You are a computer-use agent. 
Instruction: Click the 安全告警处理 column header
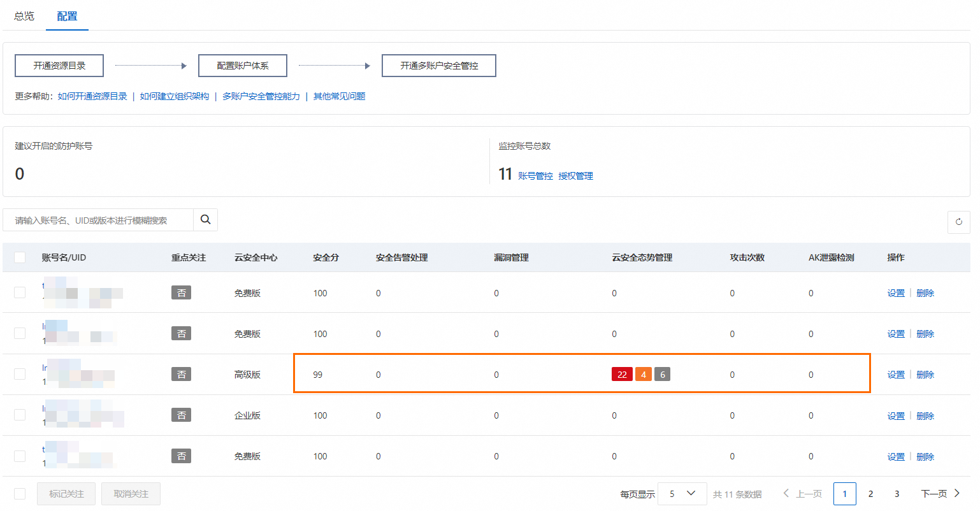(x=402, y=257)
